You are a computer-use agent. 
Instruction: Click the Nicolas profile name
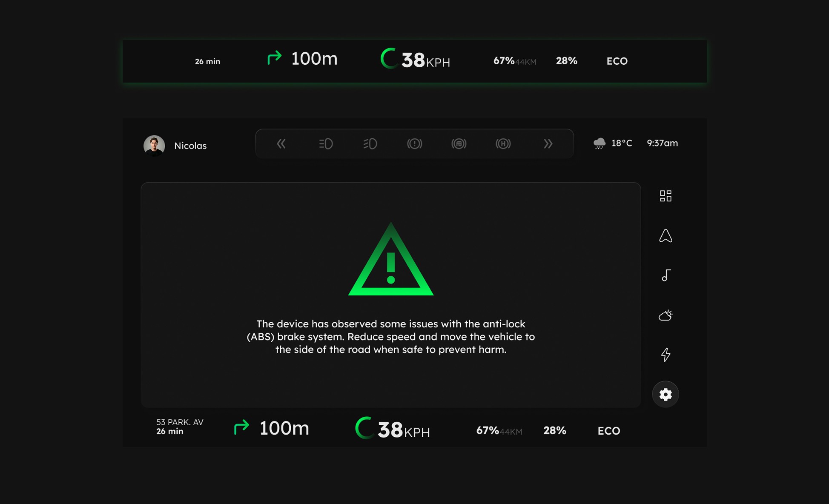point(190,146)
